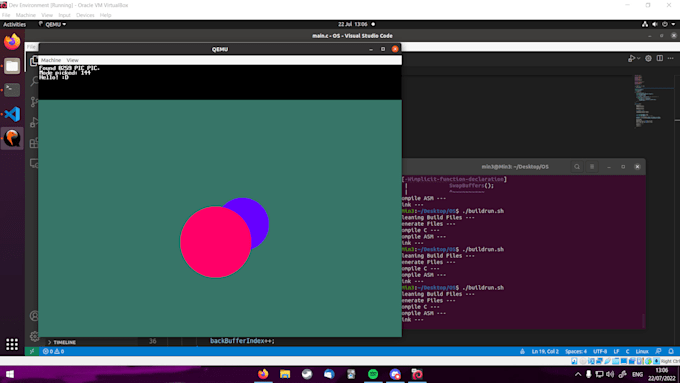Open VS Code Manage gear menu
The height and width of the screenshot is (383, 680).
pyautogui.click(x=34, y=336)
